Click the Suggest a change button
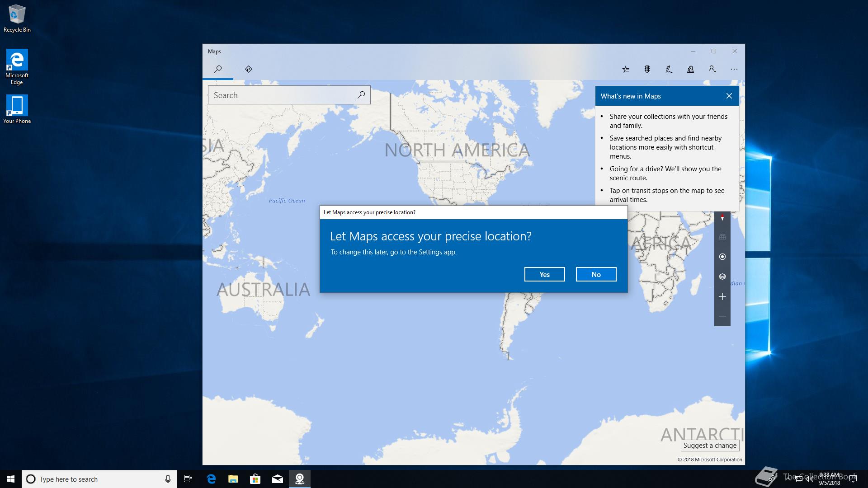 710,446
